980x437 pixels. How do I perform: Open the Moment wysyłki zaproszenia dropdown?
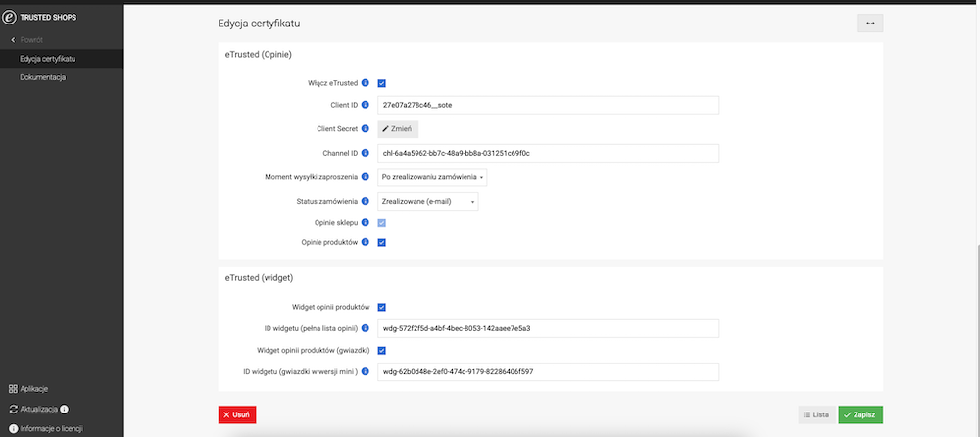[432, 177]
